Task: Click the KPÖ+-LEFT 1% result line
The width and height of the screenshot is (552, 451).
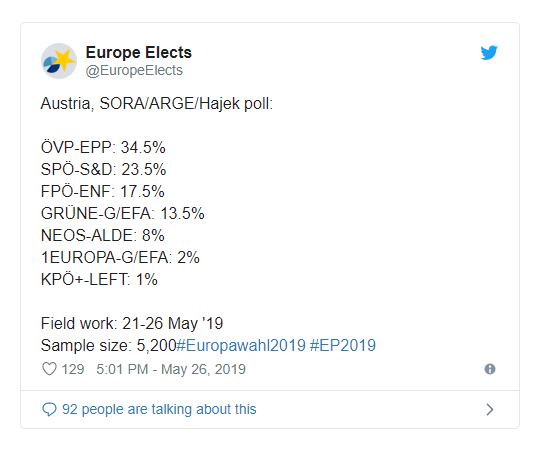Action: [x=99, y=280]
